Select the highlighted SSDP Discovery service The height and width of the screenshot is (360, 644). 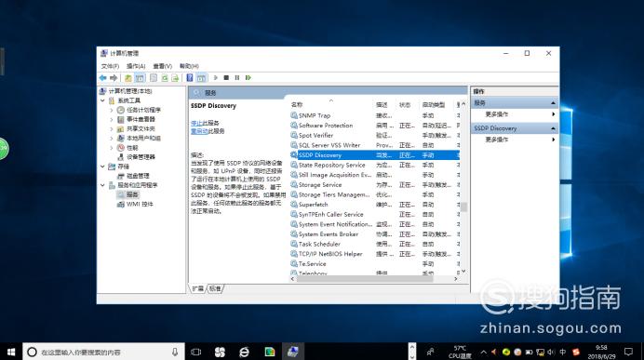coord(374,155)
